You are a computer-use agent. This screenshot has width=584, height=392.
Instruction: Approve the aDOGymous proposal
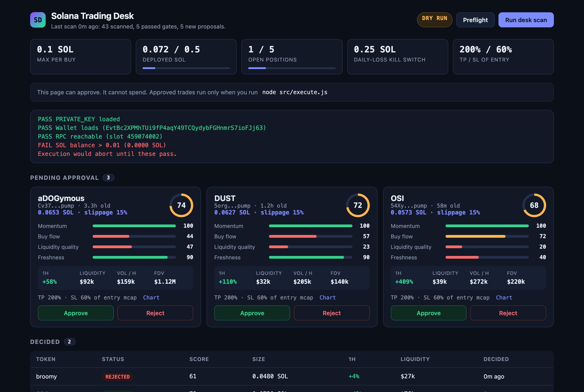tap(76, 313)
